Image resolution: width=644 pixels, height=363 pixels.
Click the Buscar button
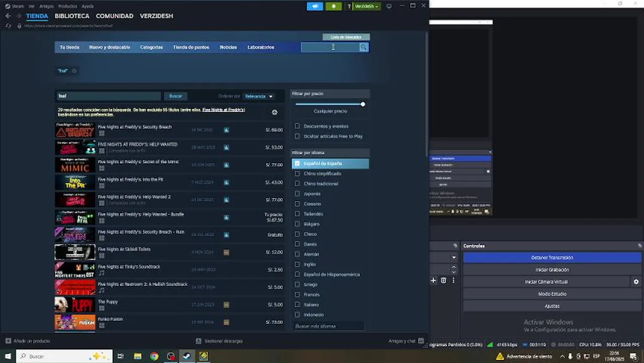tap(175, 96)
